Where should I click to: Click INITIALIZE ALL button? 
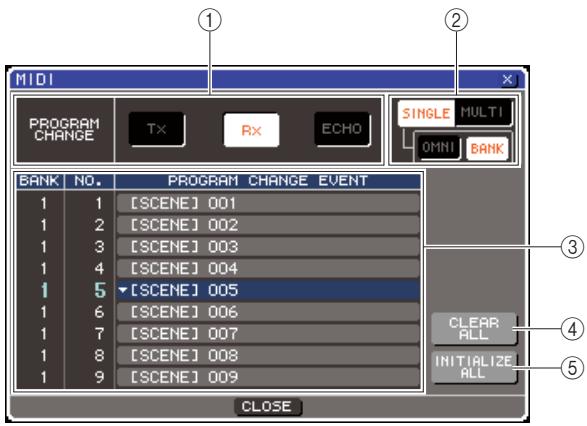pyautogui.click(x=474, y=367)
